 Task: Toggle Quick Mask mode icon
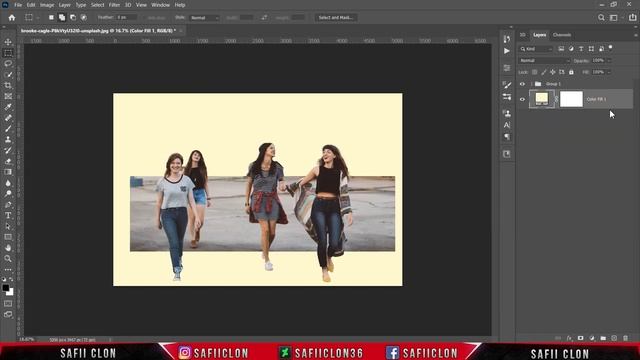click(8, 304)
